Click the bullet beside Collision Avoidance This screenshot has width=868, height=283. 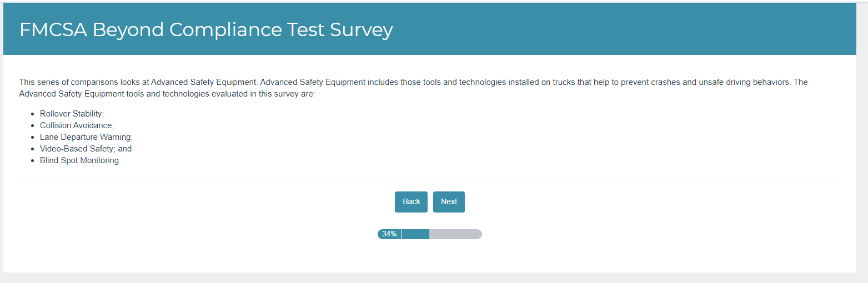tap(33, 125)
